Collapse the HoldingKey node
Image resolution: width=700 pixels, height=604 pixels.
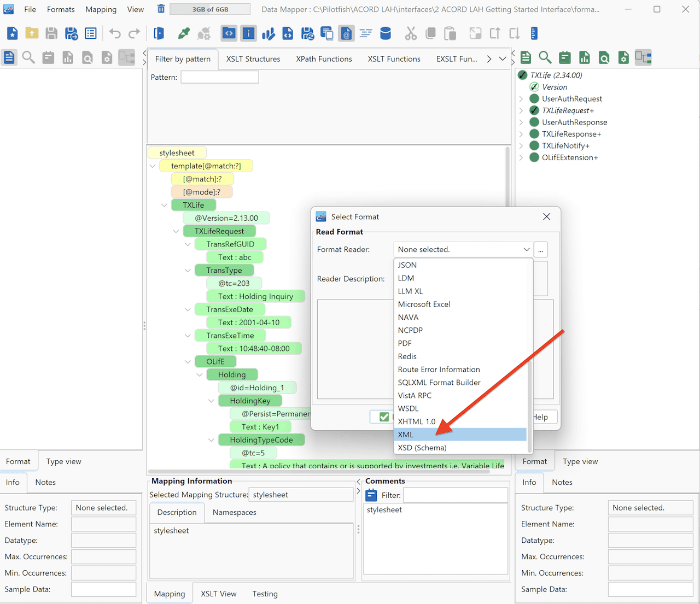coord(211,401)
